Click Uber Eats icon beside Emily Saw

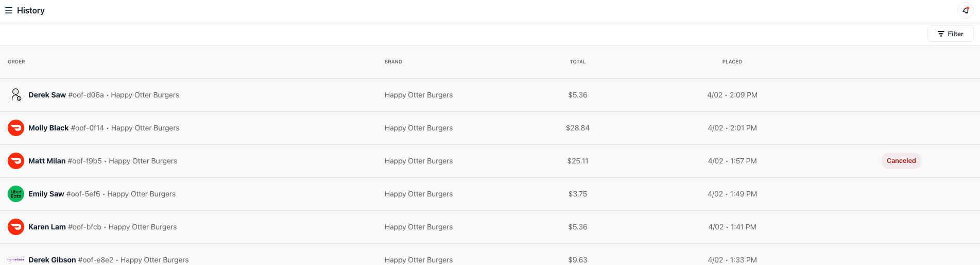[x=16, y=194]
